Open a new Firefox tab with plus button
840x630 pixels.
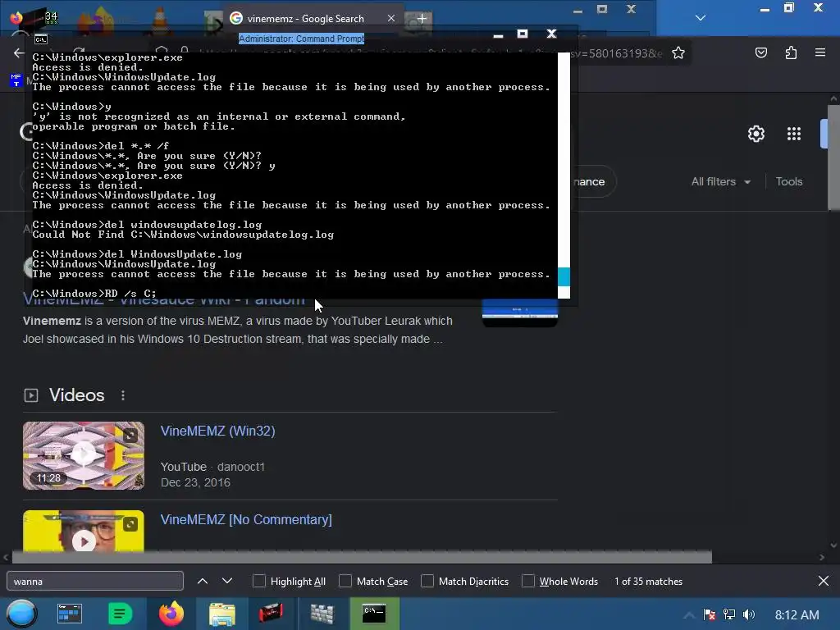[x=422, y=19]
